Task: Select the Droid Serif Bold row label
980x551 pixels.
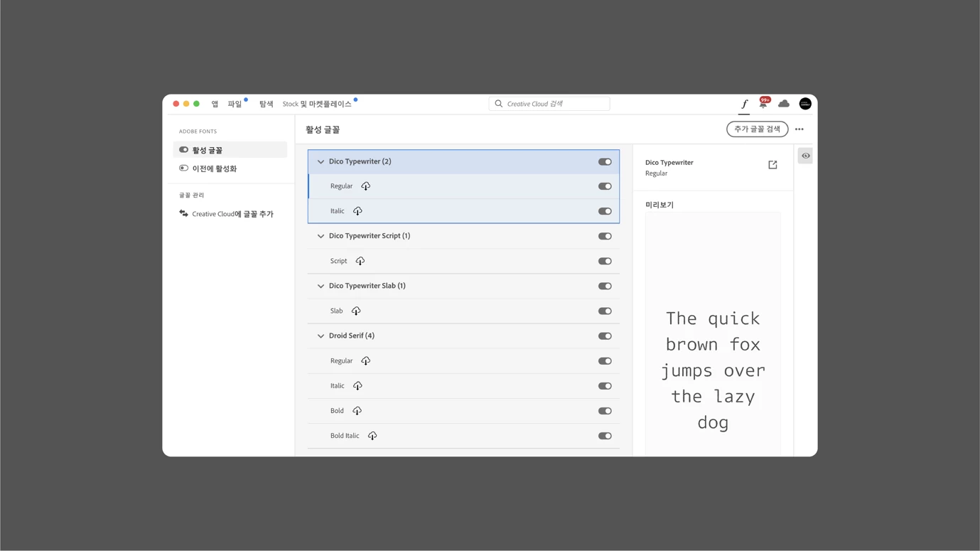Action: pyautogui.click(x=337, y=411)
